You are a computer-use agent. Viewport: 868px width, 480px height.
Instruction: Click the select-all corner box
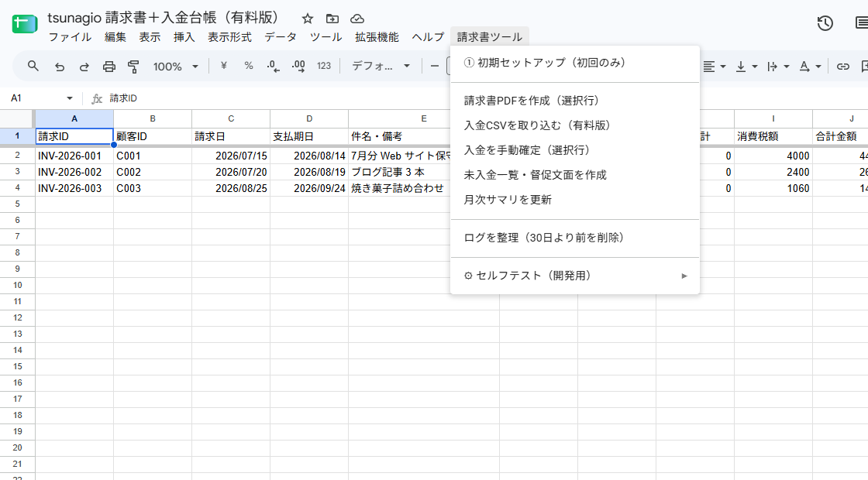(x=17, y=118)
